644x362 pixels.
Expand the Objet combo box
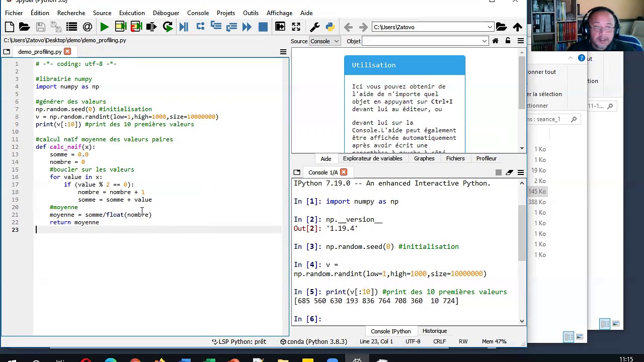pyautogui.click(x=484, y=41)
